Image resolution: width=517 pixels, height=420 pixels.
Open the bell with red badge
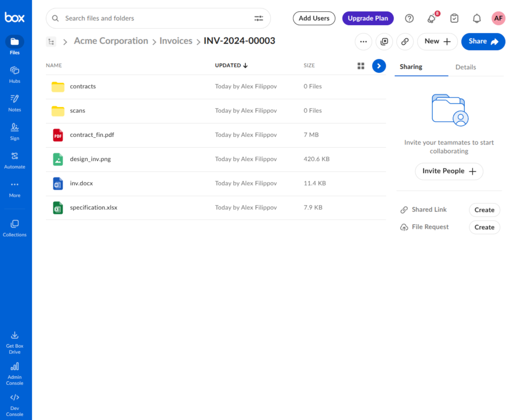coord(432,18)
